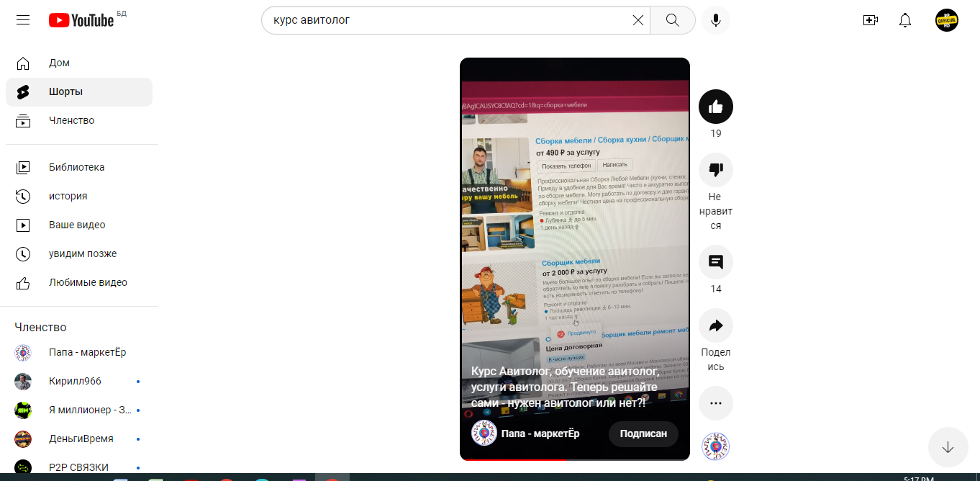This screenshot has width=980, height=481.
Task: Open Дом in the sidebar
Action: point(79,63)
